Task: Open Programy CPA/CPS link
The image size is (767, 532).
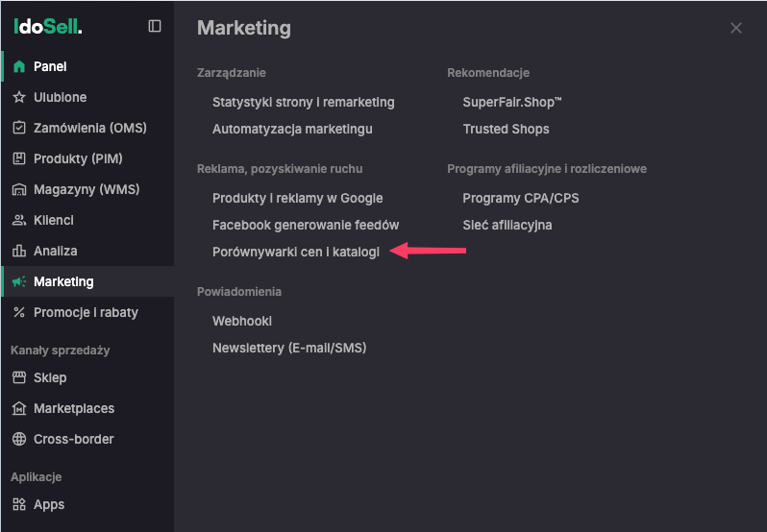Action: pos(521,199)
